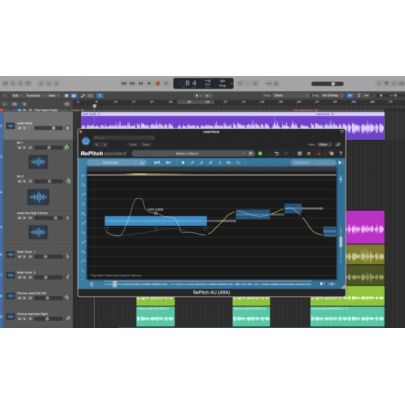Image resolution: width=405 pixels, height=405 pixels.
Task: Solo the BV 2 track
Action: (24, 181)
